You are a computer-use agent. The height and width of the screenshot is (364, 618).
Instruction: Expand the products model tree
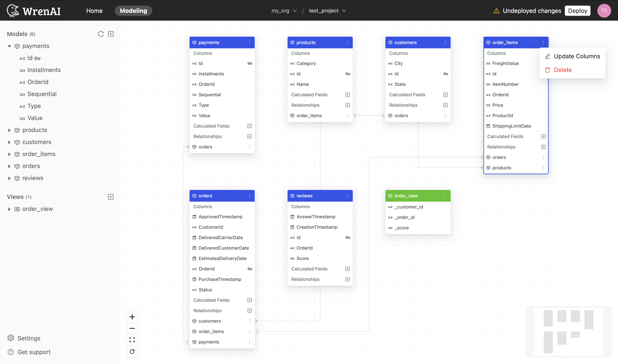click(x=9, y=130)
